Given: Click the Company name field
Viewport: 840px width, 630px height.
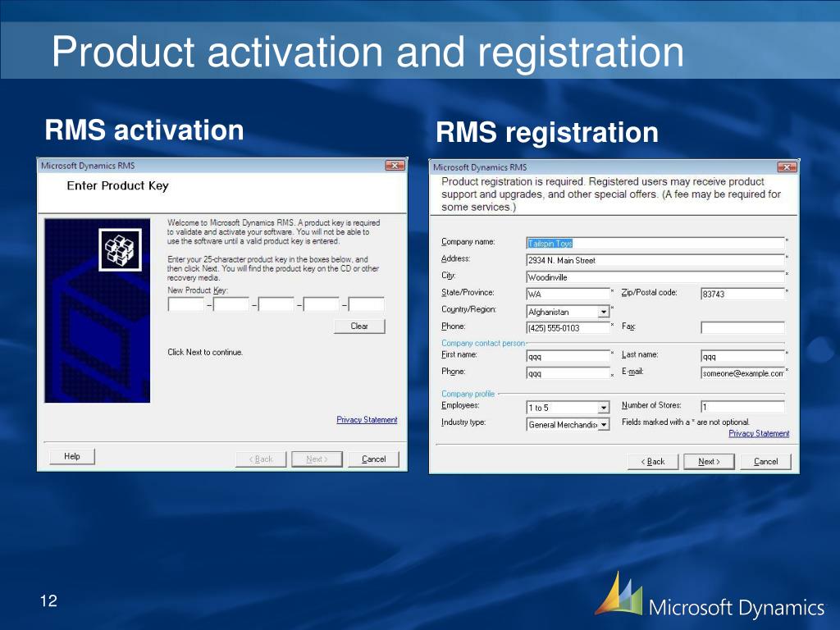Looking at the screenshot, I should [655, 243].
